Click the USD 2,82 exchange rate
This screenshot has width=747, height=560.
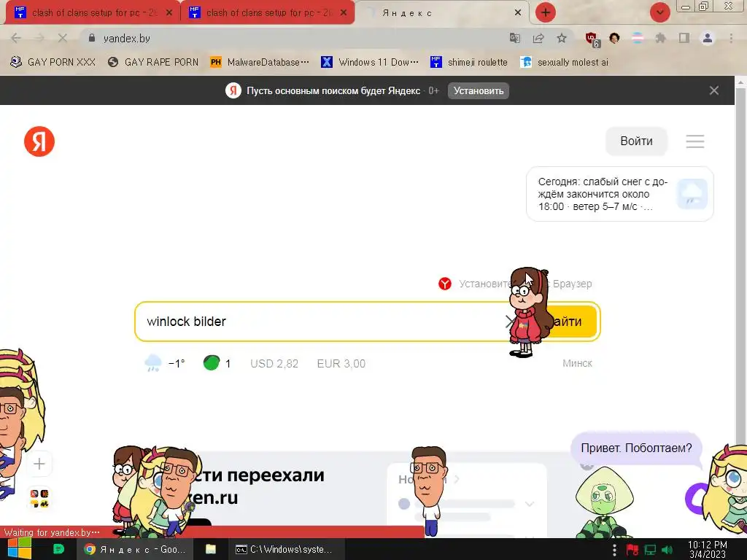[x=274, y=364]
